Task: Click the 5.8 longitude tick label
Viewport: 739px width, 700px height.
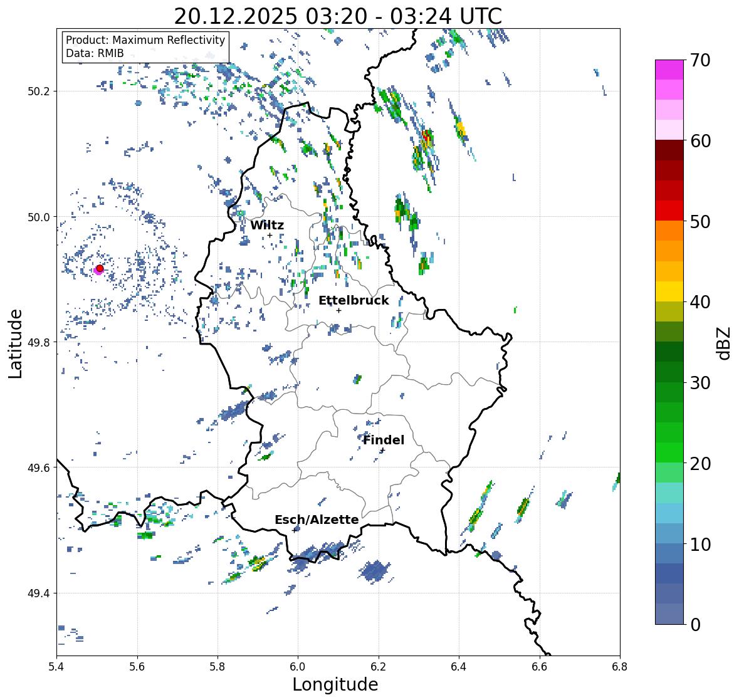Action: (x=218, y=667)
